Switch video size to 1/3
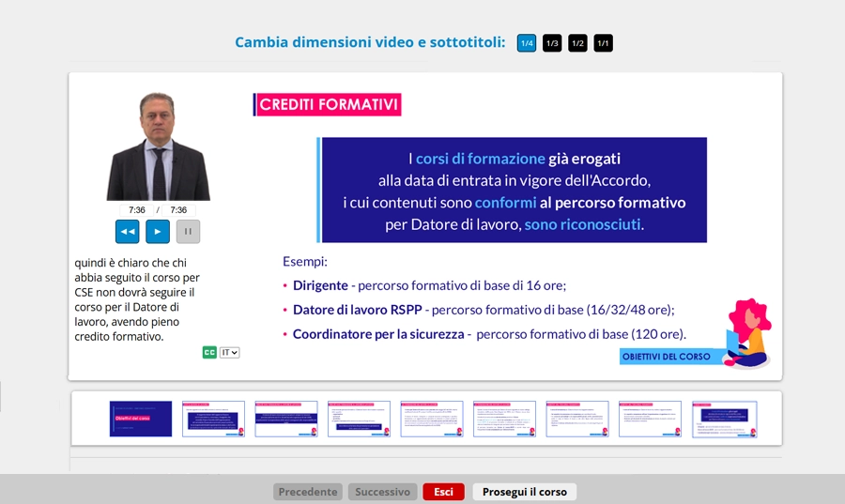845x504 pixels. pyautogui.click(x=552, y=43)
